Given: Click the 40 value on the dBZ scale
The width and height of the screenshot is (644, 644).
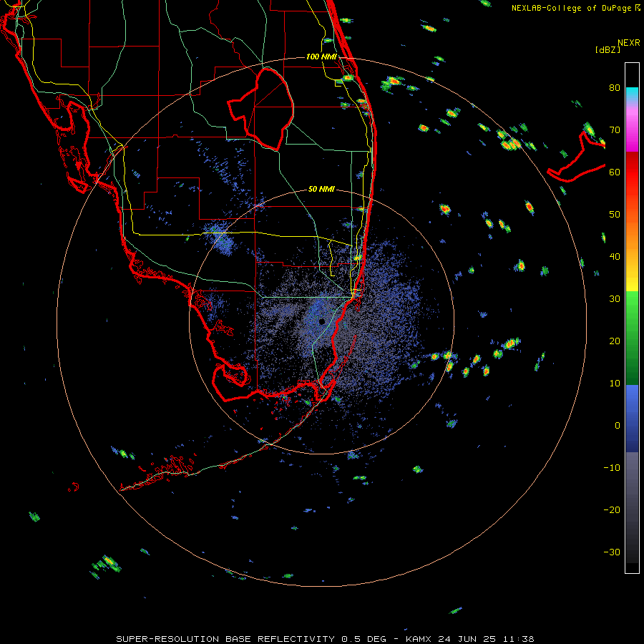Looking at the screenshot, I should tap(615, 257).
